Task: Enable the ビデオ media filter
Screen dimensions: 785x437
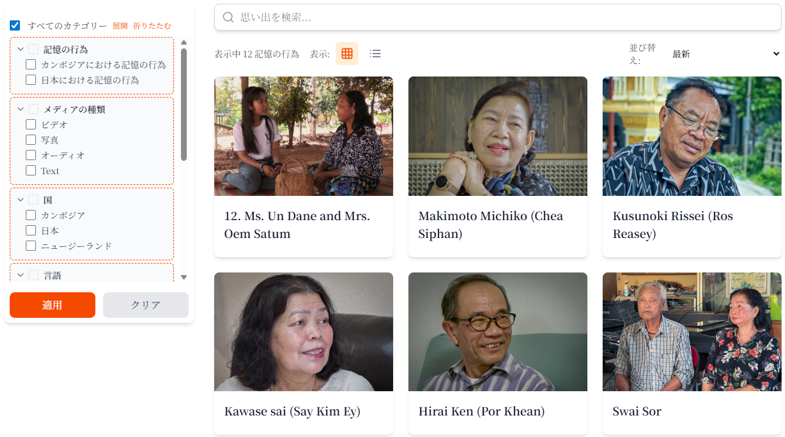Action: (x=31, y=125)
